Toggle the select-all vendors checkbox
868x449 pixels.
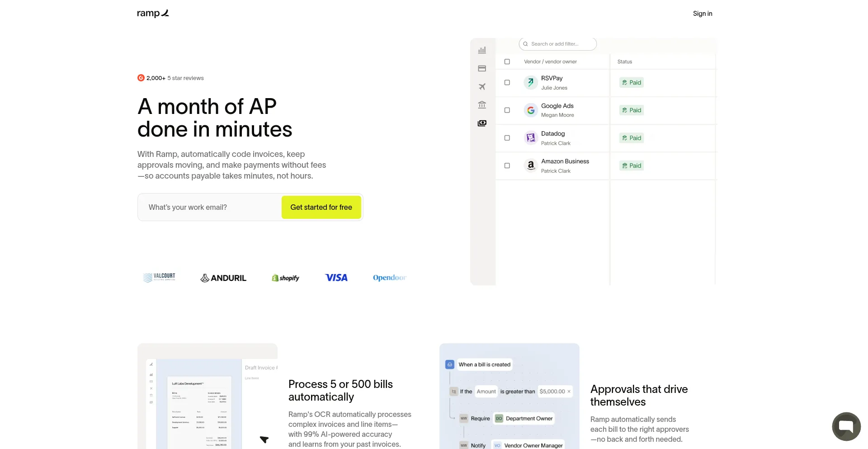pyautogui.click(x=507, y=61)
